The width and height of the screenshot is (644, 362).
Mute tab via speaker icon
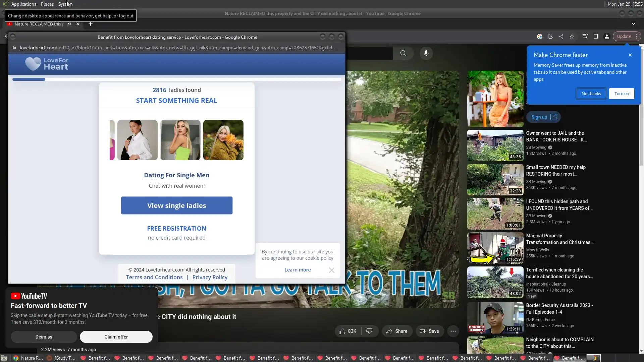pos(69,24)
